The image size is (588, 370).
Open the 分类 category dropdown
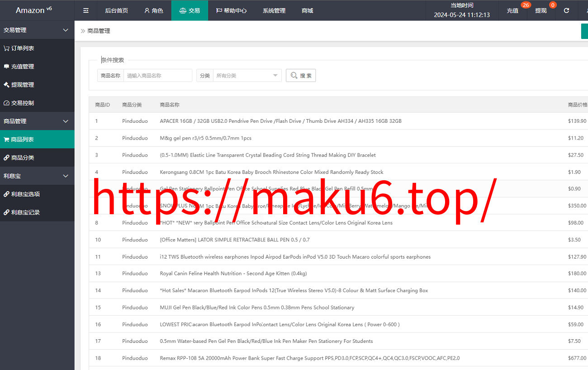(247, 76)
